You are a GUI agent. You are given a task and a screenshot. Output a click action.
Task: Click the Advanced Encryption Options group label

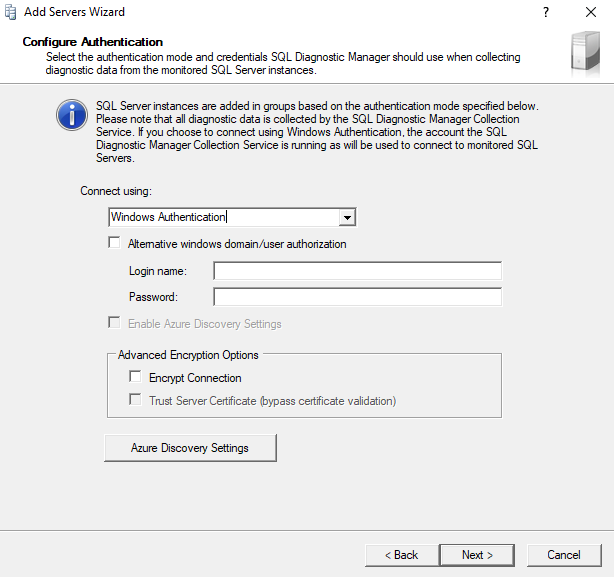coord(188,355)
